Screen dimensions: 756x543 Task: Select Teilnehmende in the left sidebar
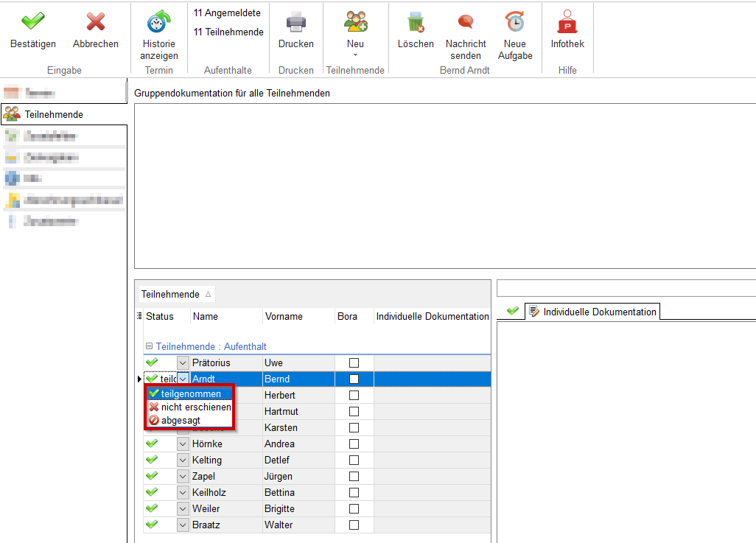coord(54,114)
